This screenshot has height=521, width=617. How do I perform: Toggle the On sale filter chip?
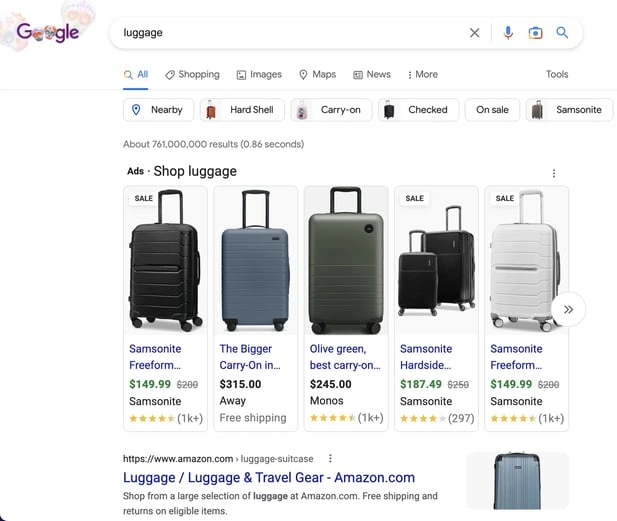coord(492,110)
